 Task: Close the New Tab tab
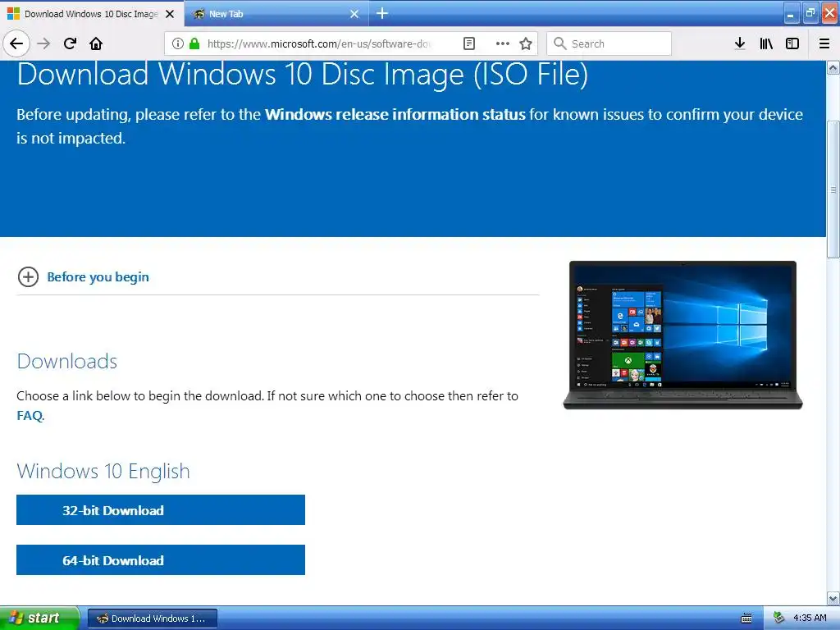(354, 14)
